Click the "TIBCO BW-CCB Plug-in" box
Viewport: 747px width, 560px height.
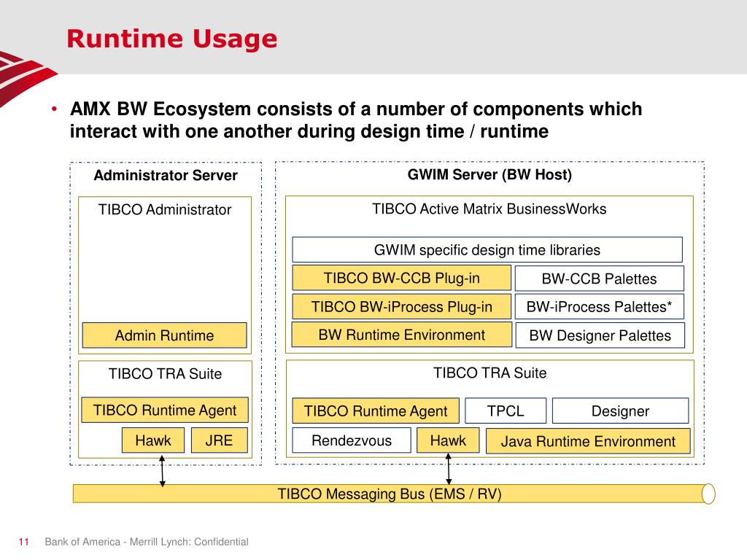coord(402,278)
